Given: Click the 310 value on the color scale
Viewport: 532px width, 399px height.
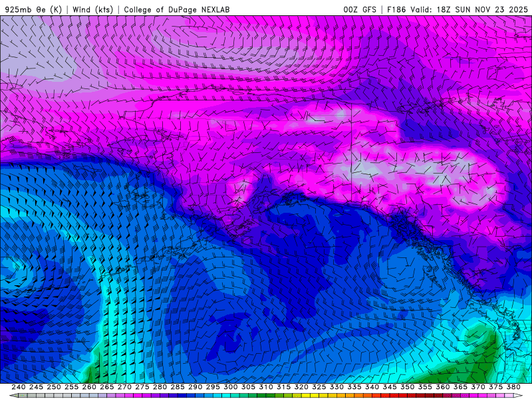Looking at the screenshot, I should (265, 387).
